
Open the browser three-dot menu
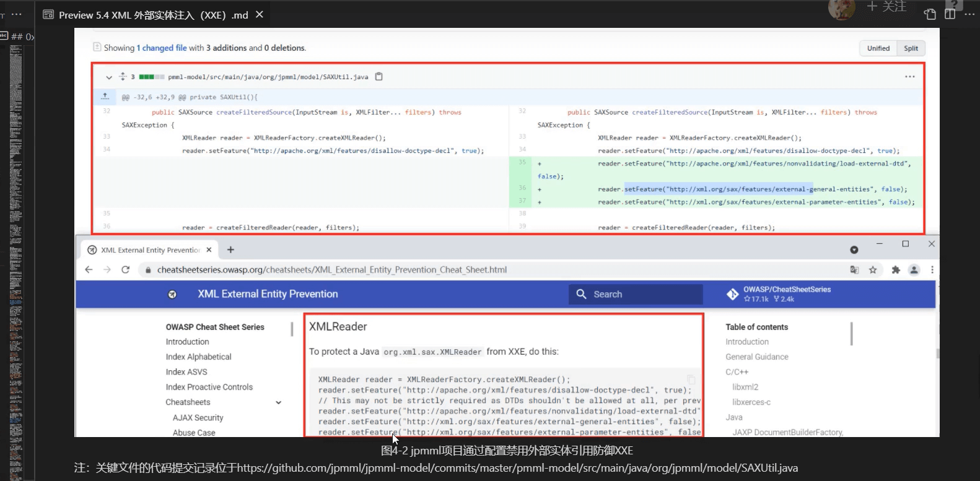pos(932,269)
